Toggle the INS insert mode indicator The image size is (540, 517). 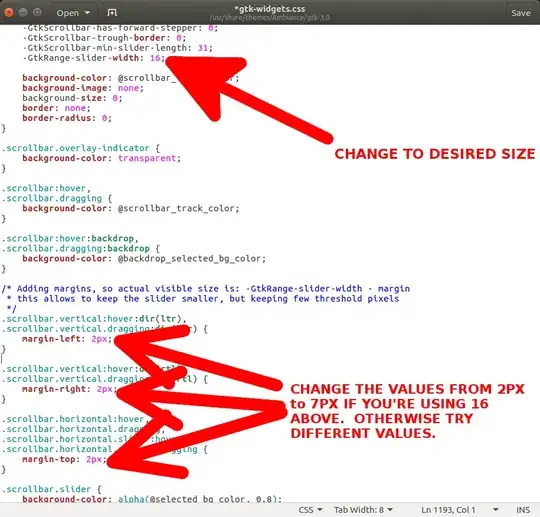(523, 510)
